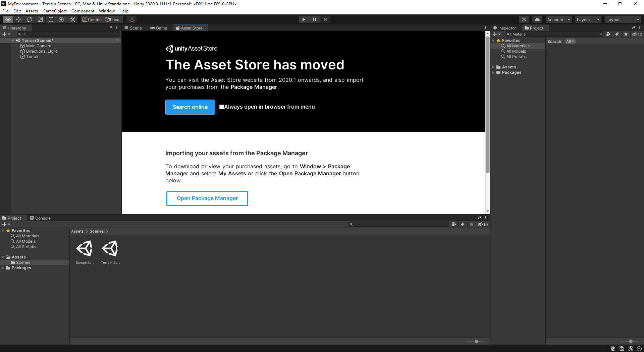The height and width of the screenshot is (352, 644).
Task: Select the Transform tool in the toolbar
Action: point(62,19)
